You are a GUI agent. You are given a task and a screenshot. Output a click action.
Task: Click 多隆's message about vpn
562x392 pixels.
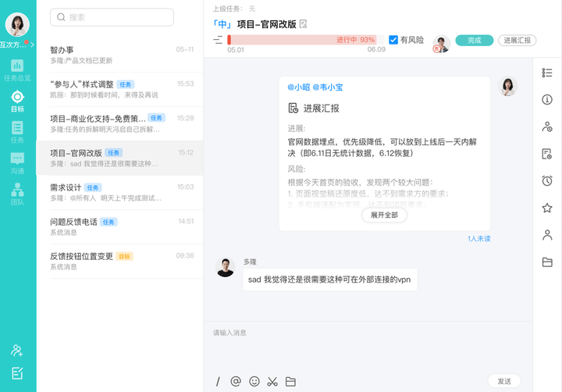pyautogui.click(x=329, y=280)
